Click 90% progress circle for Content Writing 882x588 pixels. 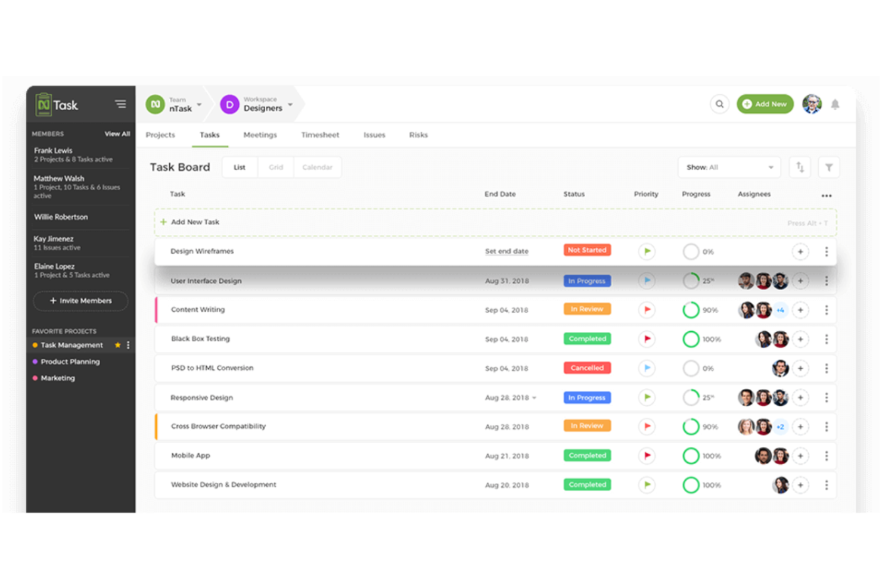pyautogui.click(x=691, y=310)
